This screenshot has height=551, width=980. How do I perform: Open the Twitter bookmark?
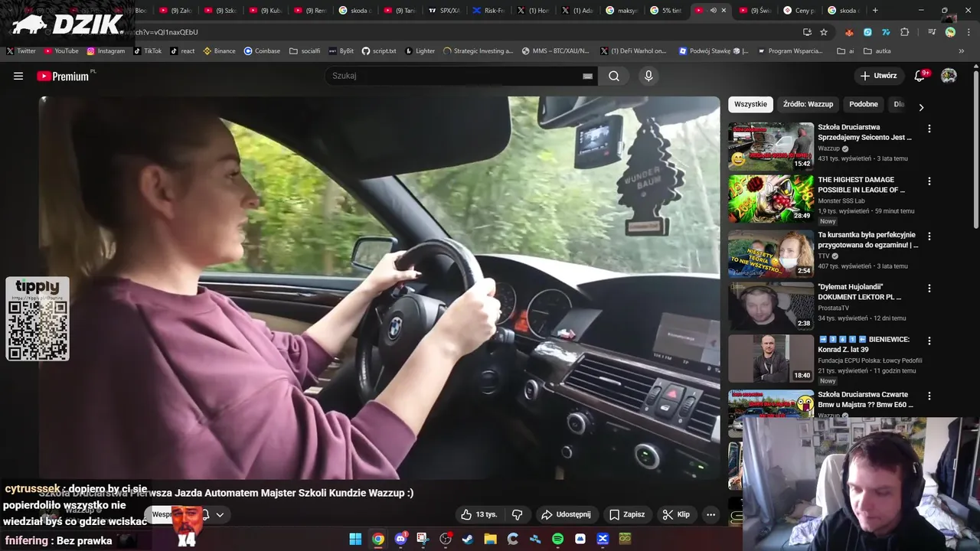21,51
